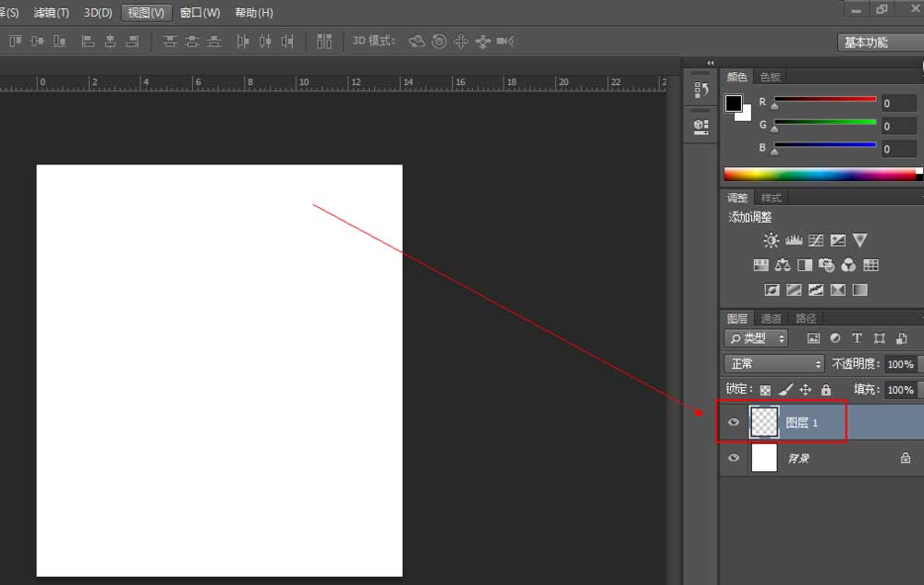Toggle visibility of the 背景 layer

click(x=734, y=457)
